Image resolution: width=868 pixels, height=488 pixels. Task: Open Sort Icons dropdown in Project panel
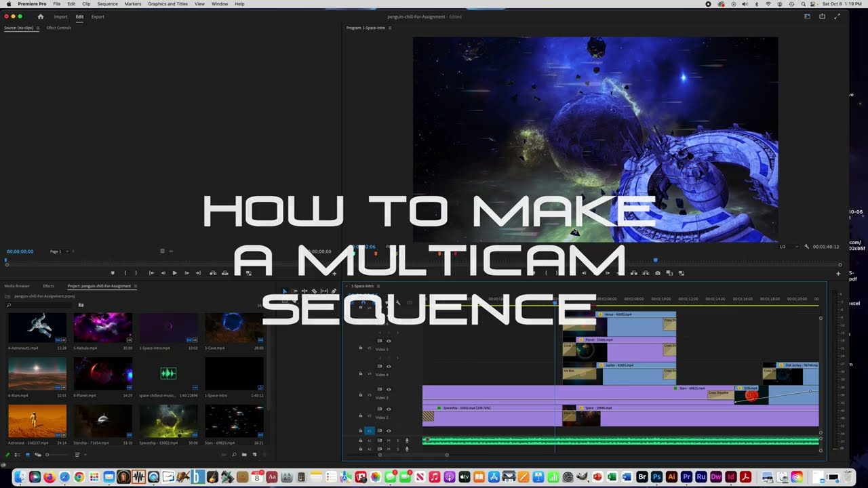[x=79, y=454]
